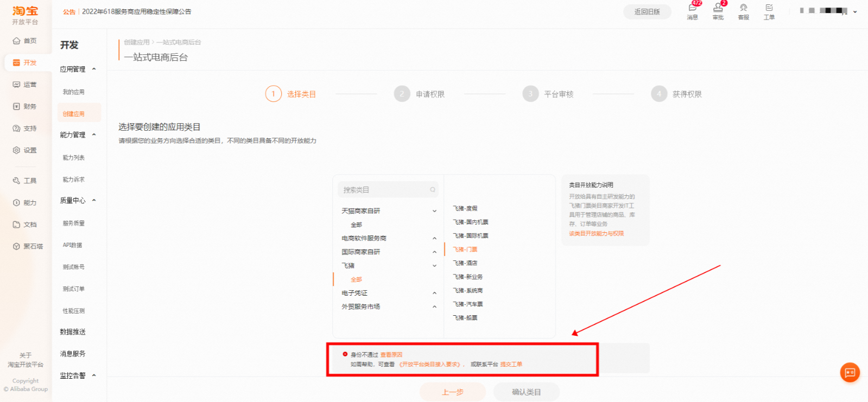Screen dimensions: 868x402
Task: Choose the 飞猪-系统商 category
Action: [468, 291]
